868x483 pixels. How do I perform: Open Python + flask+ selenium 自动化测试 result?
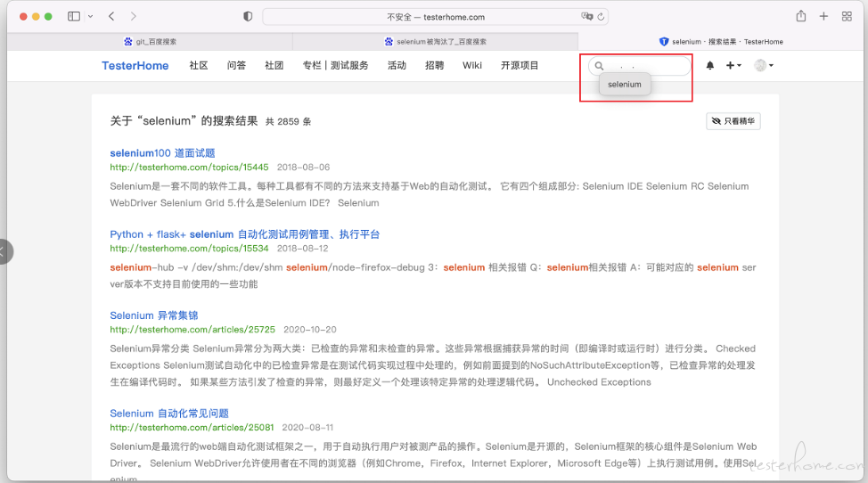(x=245, y=234)
